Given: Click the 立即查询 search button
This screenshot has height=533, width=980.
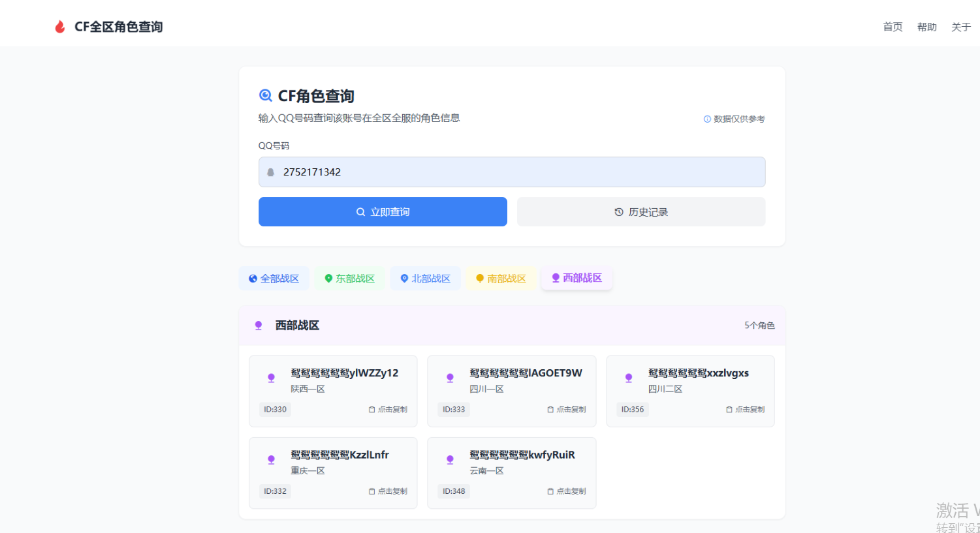Looking at the screenshot, I should [x=383, y=212].
